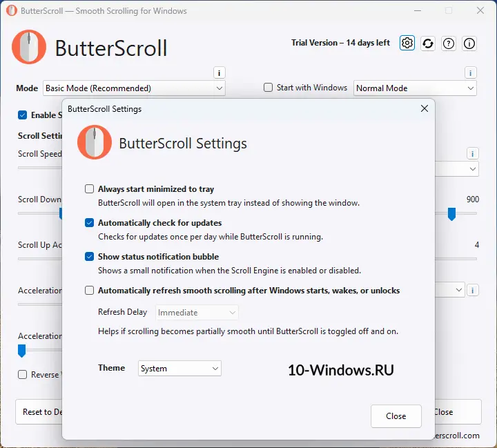Click main window Close button behind dialog

coord(458,412)
